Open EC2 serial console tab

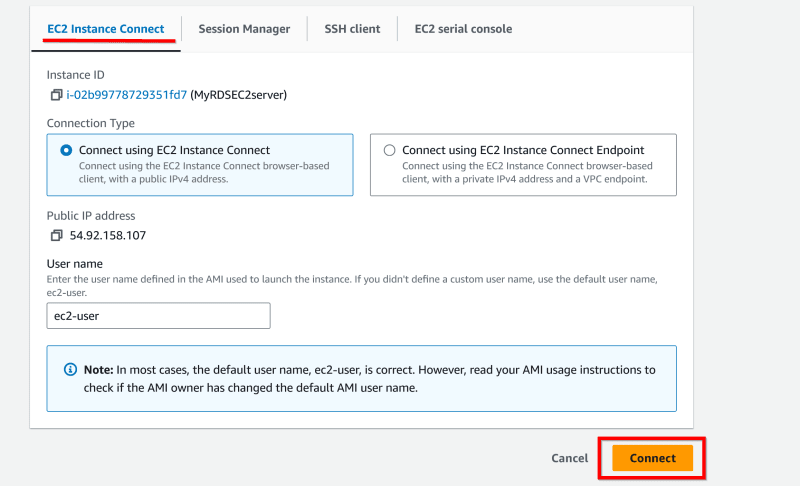[x=463, y=29]
